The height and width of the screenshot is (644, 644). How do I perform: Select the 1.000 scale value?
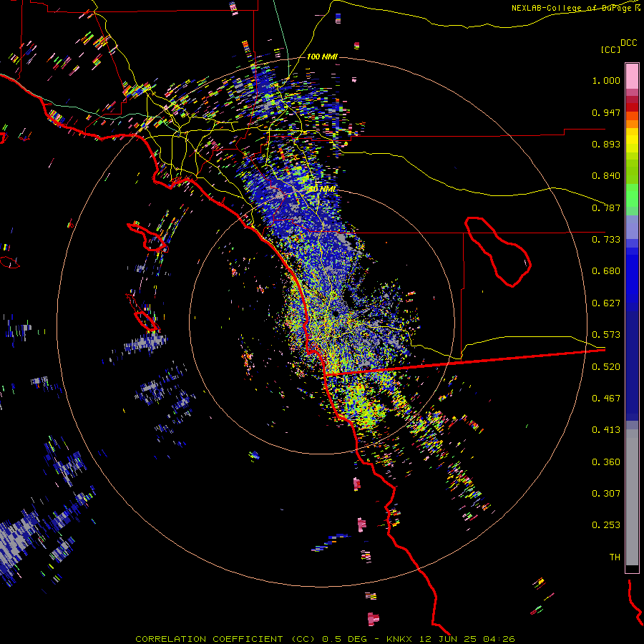(606, 80)
